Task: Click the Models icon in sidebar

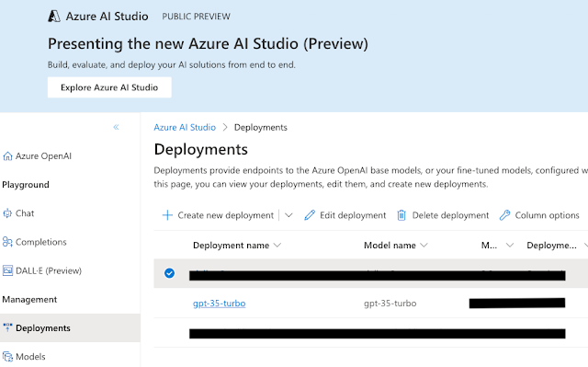Action: 7,357
